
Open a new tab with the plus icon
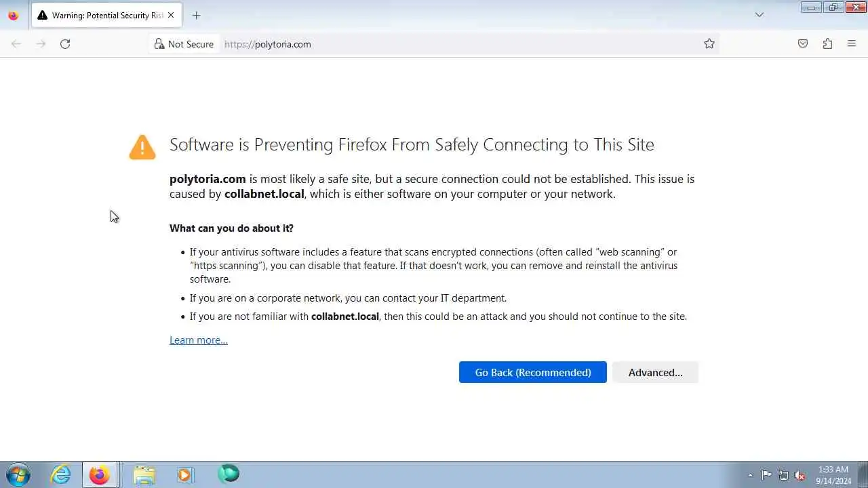point(196,15)
